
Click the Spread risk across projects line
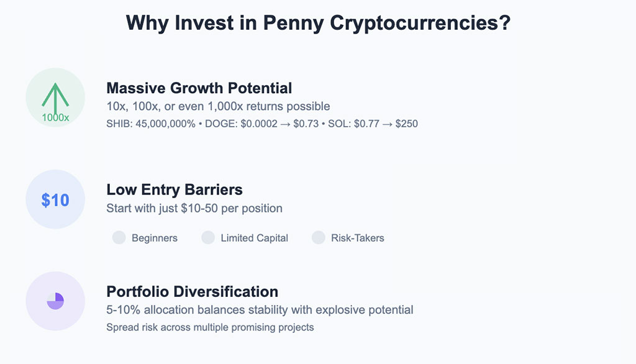click(210, 327)
